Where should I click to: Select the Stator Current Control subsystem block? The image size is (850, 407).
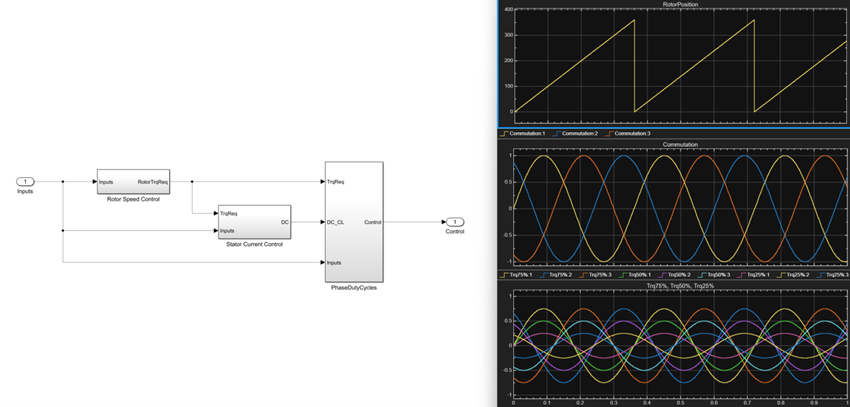pyautogui.click(x=254, y=222)
